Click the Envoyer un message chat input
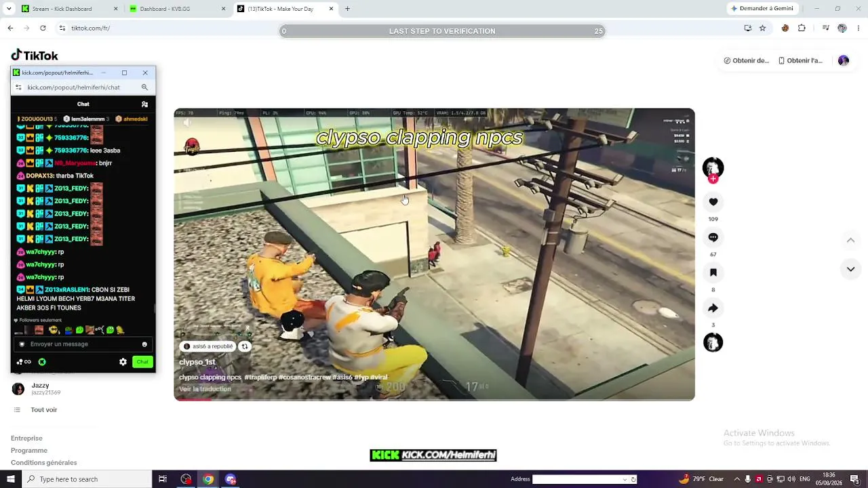 (x=82, y=344)
